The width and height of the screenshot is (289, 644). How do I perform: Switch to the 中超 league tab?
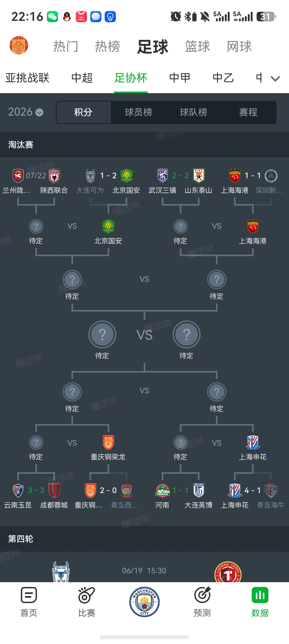pyautogui.click(x=82, y=78)
